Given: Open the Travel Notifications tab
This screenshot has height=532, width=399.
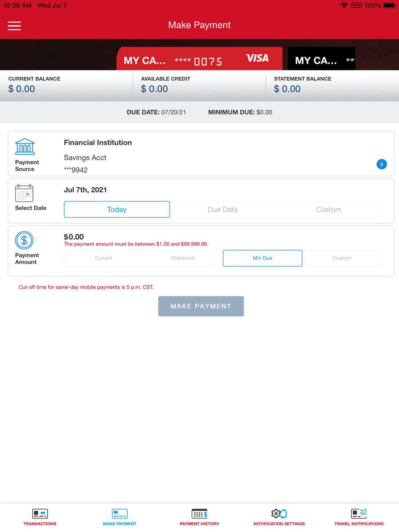Looking at the screenshot, I should point(359,517).
